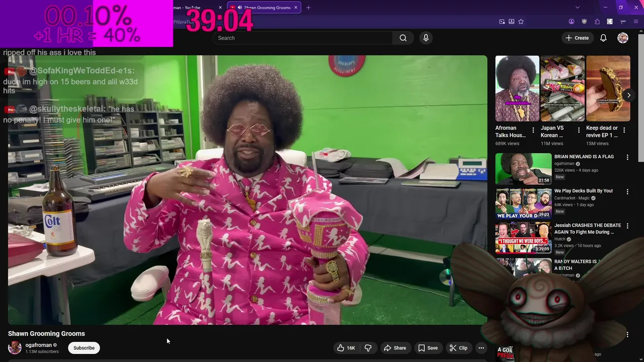
Task: Open options for Keep dead or revive short
Action: coord(624,130)
